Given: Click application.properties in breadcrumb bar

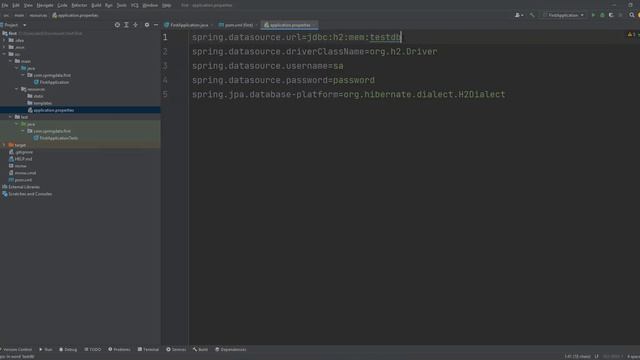Looking at the screenshot, I should click(x=76, y=15).
